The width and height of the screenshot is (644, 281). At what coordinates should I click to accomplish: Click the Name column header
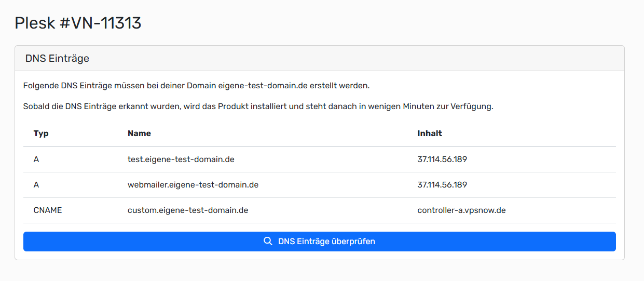click(x=139, y=133)
